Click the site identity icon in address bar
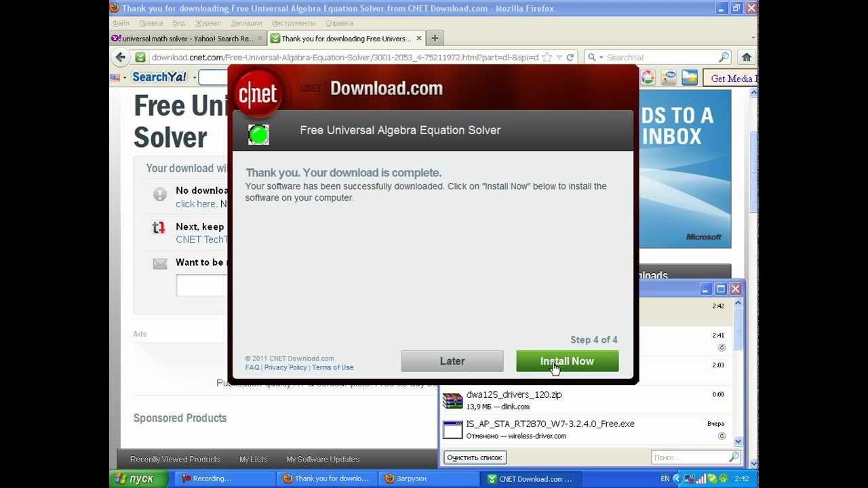868x488 pixels. 140,58
